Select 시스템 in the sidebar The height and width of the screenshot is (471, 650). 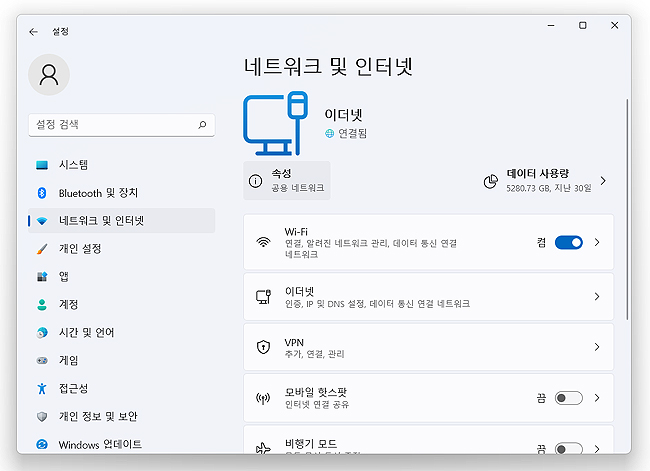121,165
